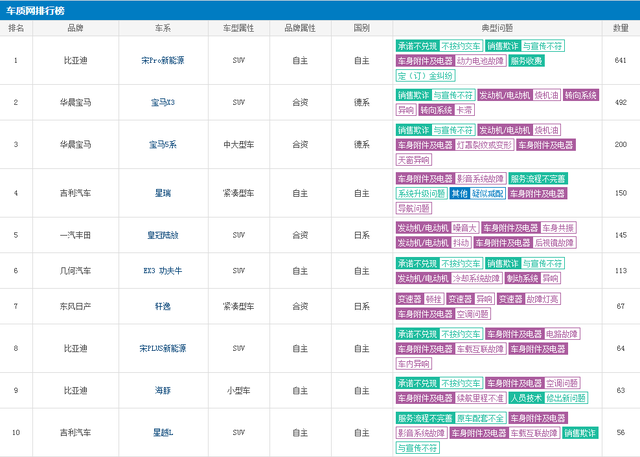
Task: Open the EX3 功夫牛 series link
Action: [163, 271]
